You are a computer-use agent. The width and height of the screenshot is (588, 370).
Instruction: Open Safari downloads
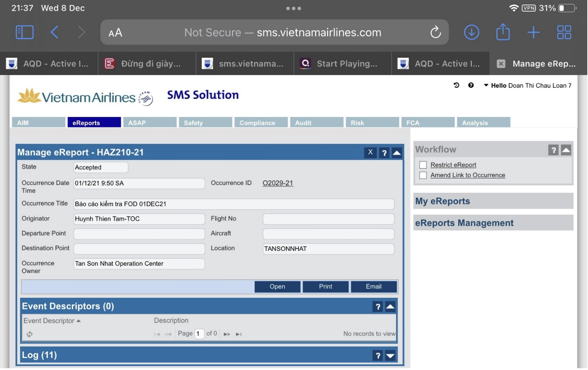[471, 32]
